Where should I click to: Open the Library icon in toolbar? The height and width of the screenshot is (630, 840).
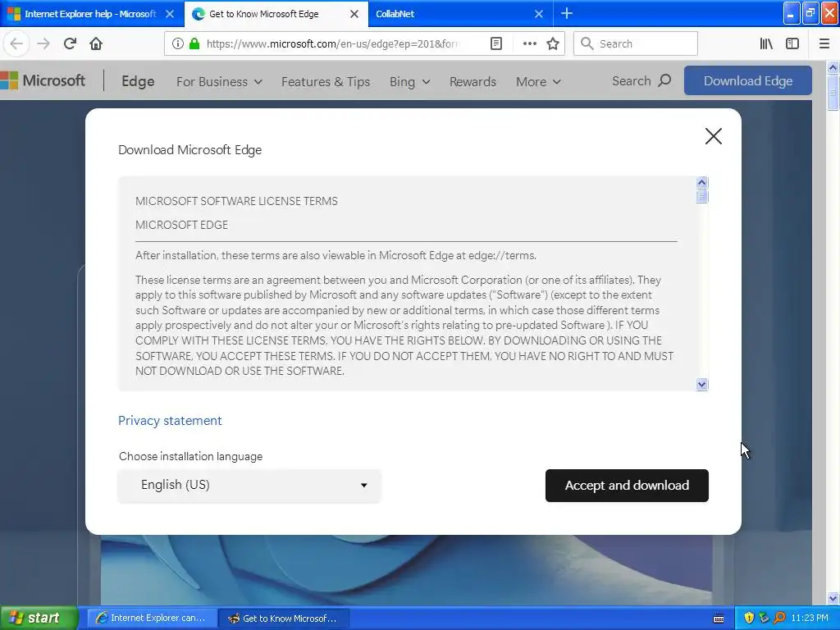point(766,43)
